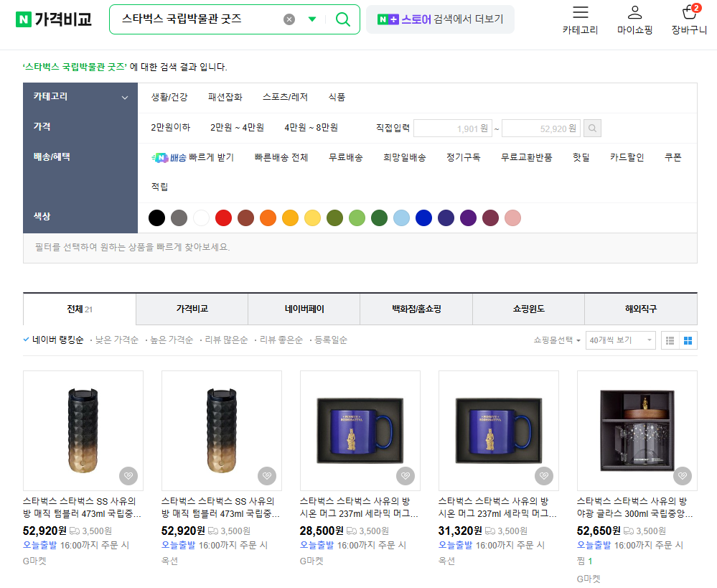Sort by 등록일순
717x588 pixels.
[x=331, y=340]
